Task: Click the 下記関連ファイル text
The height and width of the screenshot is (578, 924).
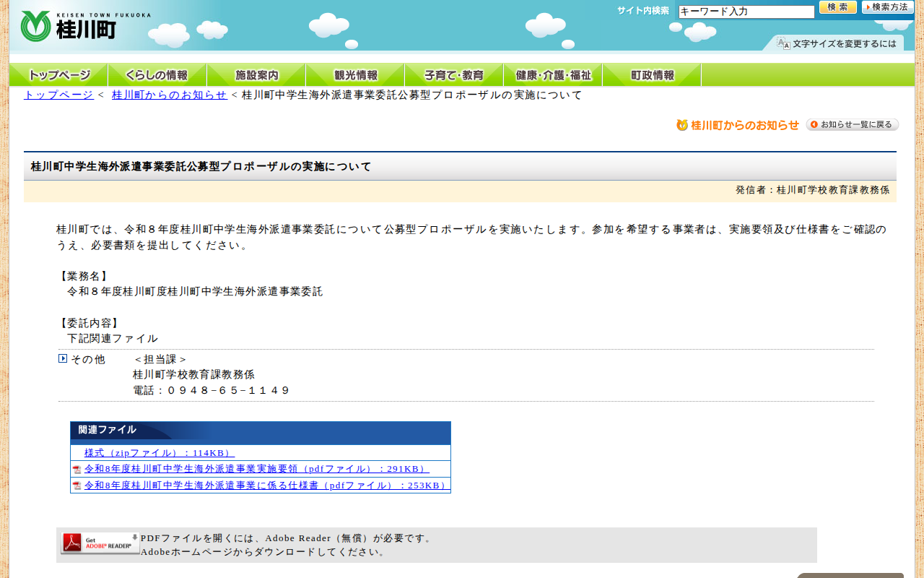Action: (113, 338)
